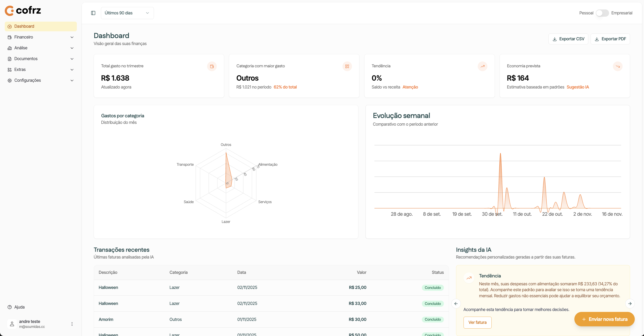Viewport: 644px width, 336px height.
Task: Open the Últimos 90 dias period dropdown
Action: click(127, 13)
